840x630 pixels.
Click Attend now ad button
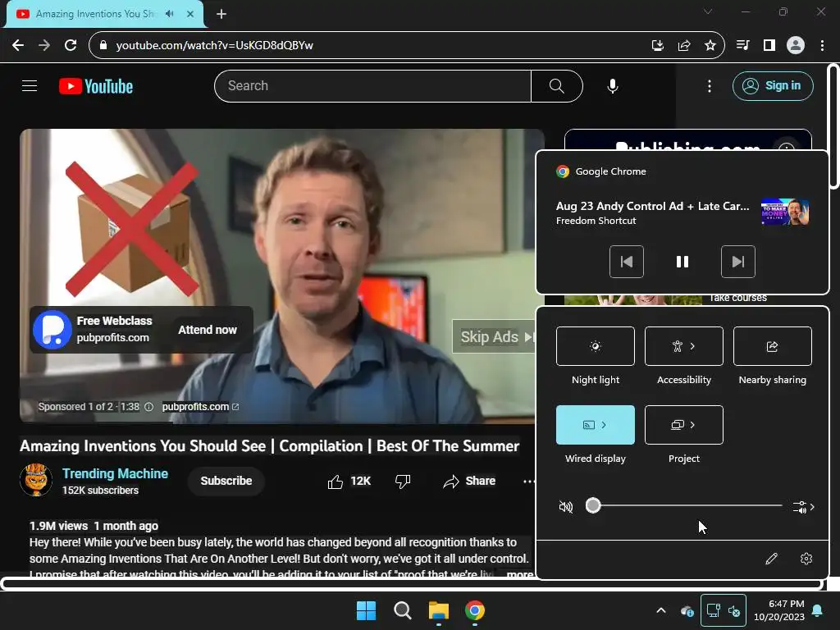(x=208, y=330)
